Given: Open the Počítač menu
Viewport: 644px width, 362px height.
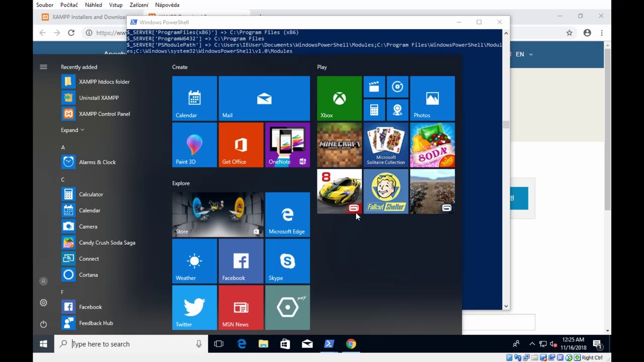Looking at the screenshot, I should [69, 5].
